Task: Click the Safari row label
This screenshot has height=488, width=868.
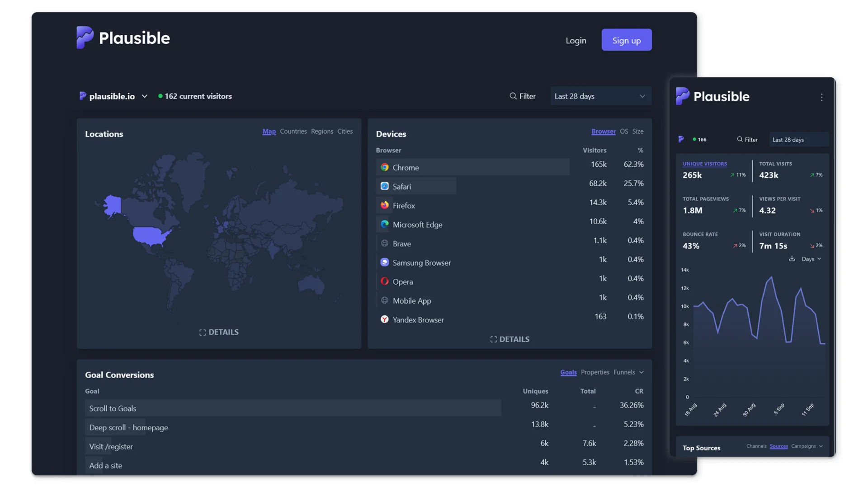Action: pos(401,187)
